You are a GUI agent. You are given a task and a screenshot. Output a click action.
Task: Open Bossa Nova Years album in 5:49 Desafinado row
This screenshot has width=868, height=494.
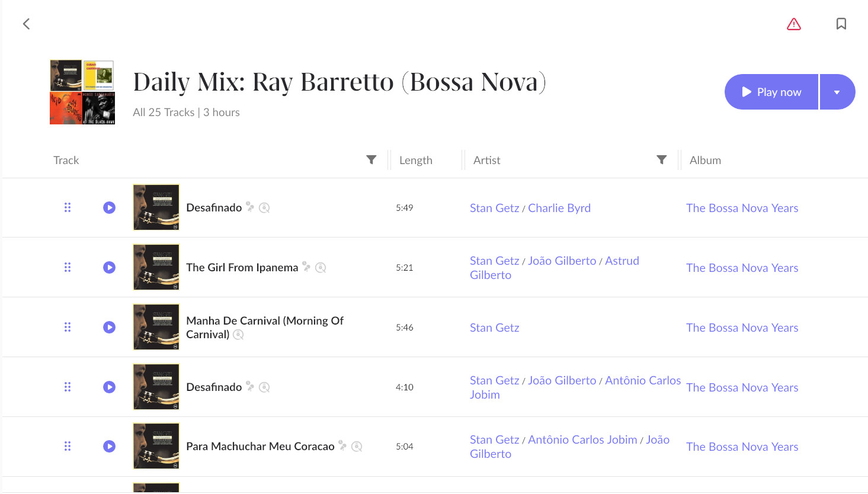tap(742, 208)
